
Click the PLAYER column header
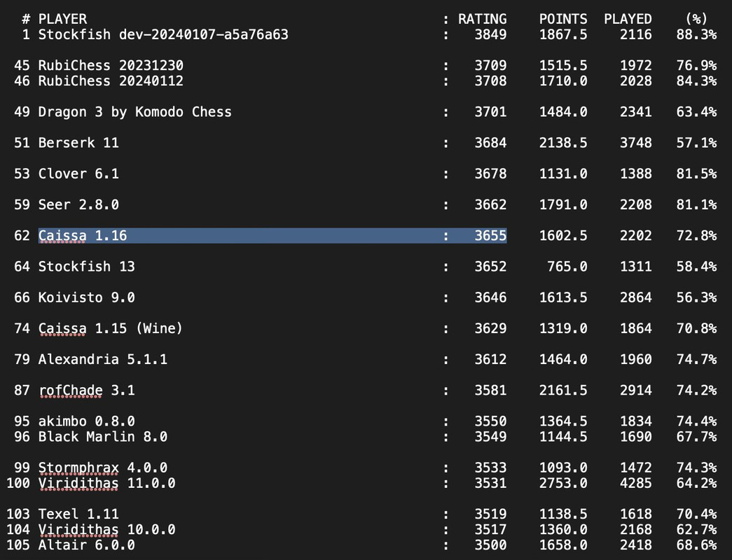[x=62, y=19]
